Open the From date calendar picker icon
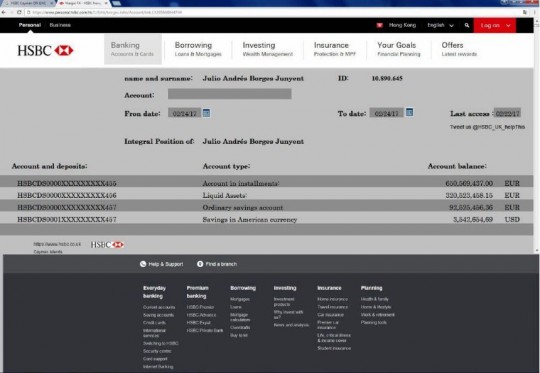Screen dimensions: 540x373 click(206, 113)
